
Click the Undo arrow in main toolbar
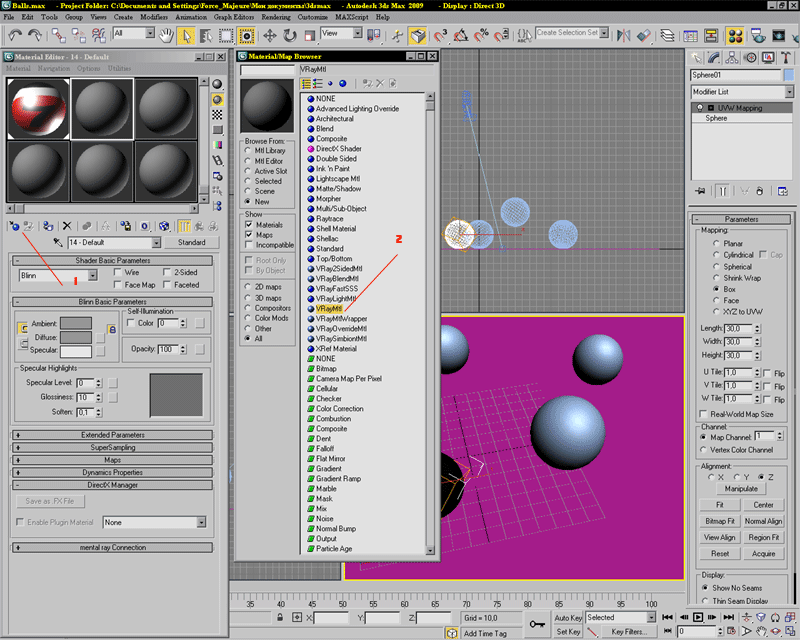click(x=15, y=35)
